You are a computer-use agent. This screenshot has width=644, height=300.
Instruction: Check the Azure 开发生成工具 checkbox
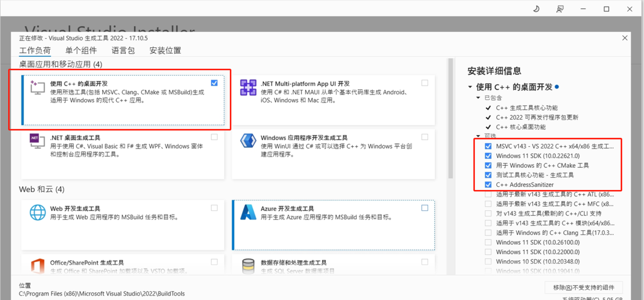(x=425, y=208)
